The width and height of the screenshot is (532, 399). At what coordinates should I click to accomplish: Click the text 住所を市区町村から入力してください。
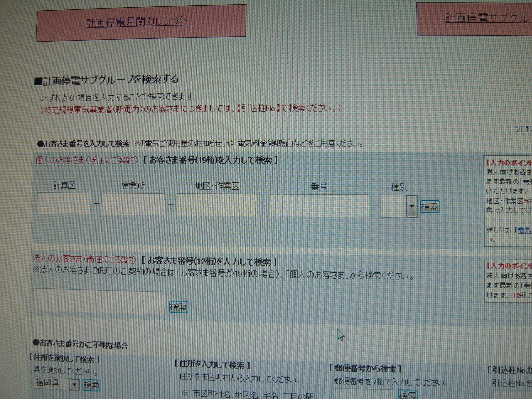240,379
